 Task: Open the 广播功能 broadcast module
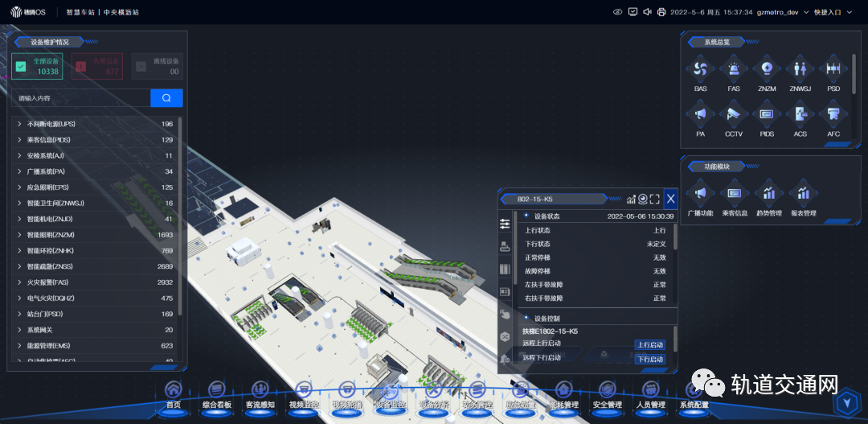tap(700, 194)
